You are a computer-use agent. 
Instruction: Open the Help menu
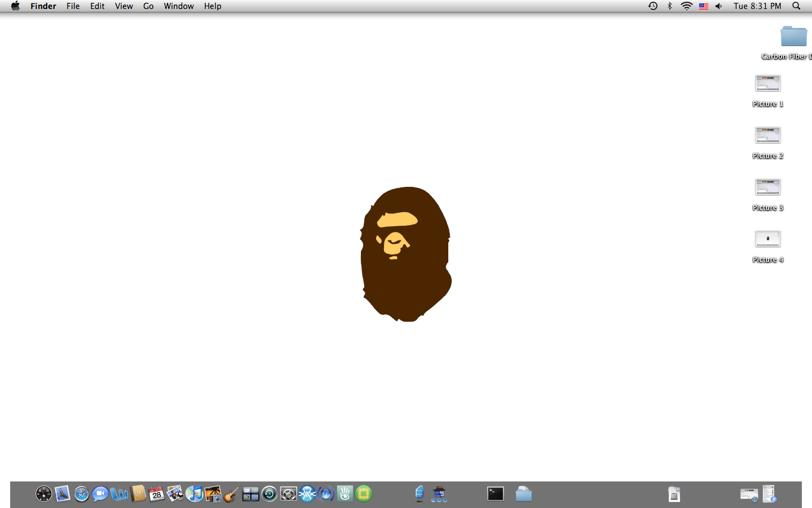pyautogui.click(x=213, y=6)
